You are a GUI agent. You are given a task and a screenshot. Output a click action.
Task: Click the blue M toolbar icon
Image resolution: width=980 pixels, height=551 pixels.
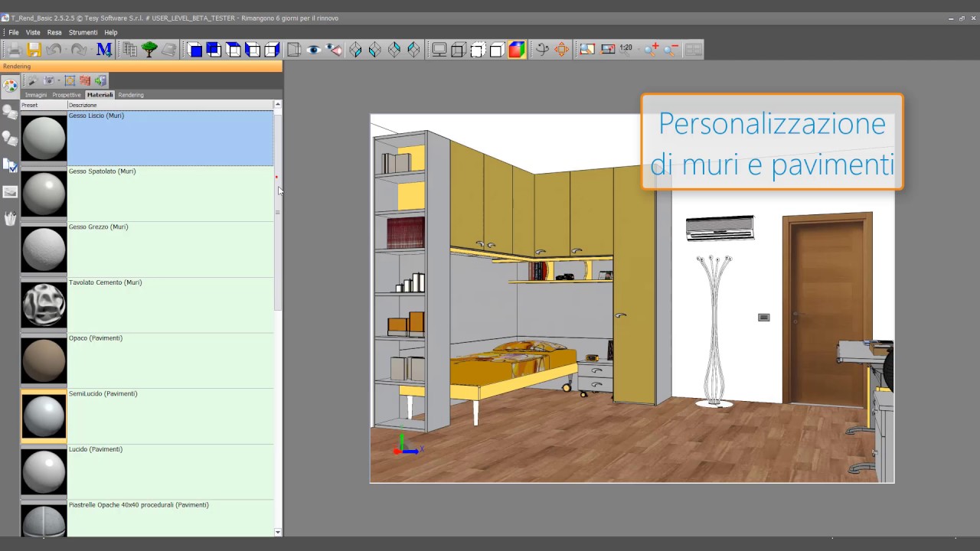coord(104,50)
